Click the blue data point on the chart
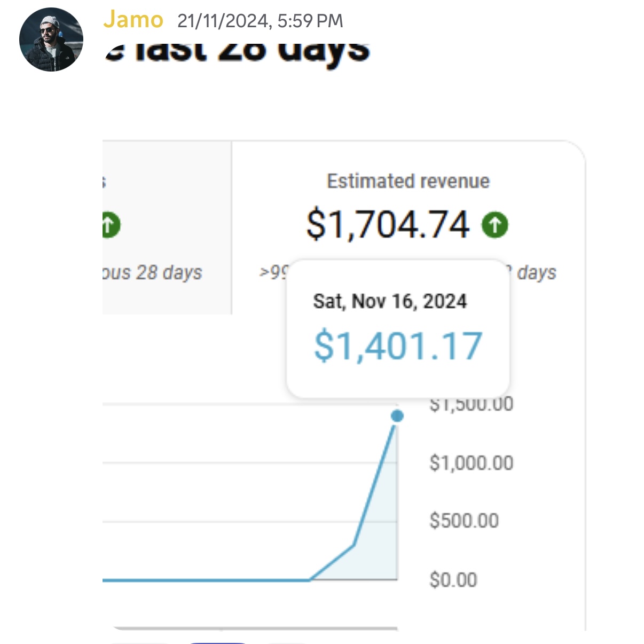This screenshot has height=644, width=644. pos(397,416)
